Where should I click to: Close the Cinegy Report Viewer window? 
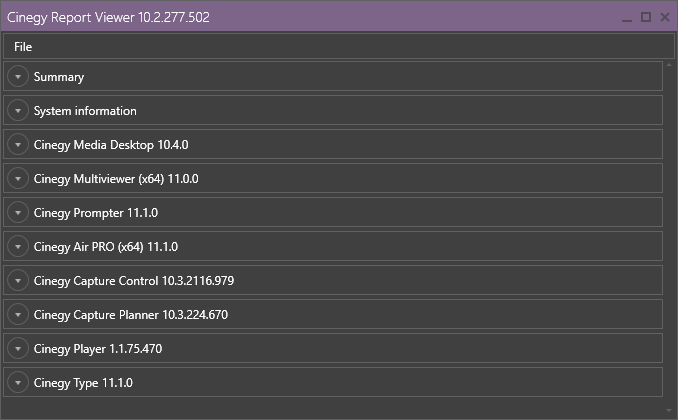coord(665,17)
